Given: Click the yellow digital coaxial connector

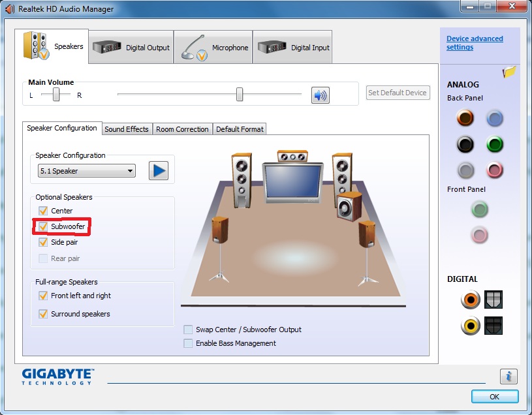Looking at the screenshot, I should pyautogui.click(x=471, y=326).
